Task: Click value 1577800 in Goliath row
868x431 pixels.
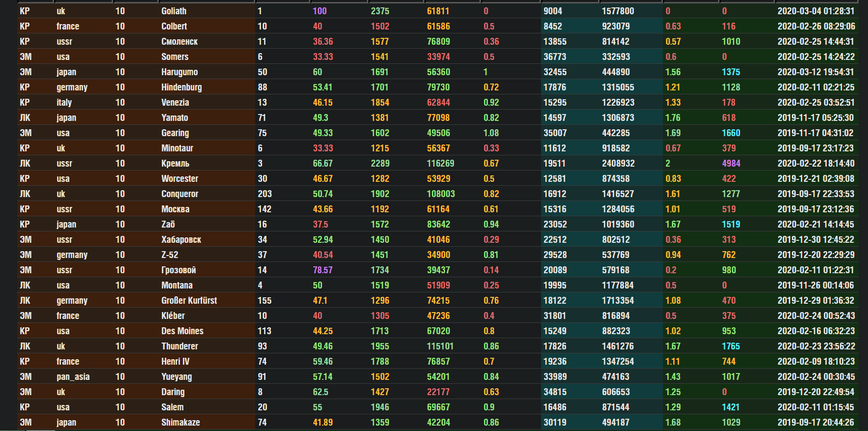Action: [x=618, y=11]
